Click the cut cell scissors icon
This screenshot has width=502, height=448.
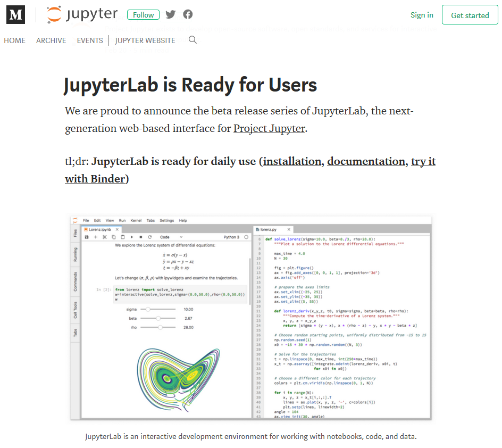pos(104,237)
